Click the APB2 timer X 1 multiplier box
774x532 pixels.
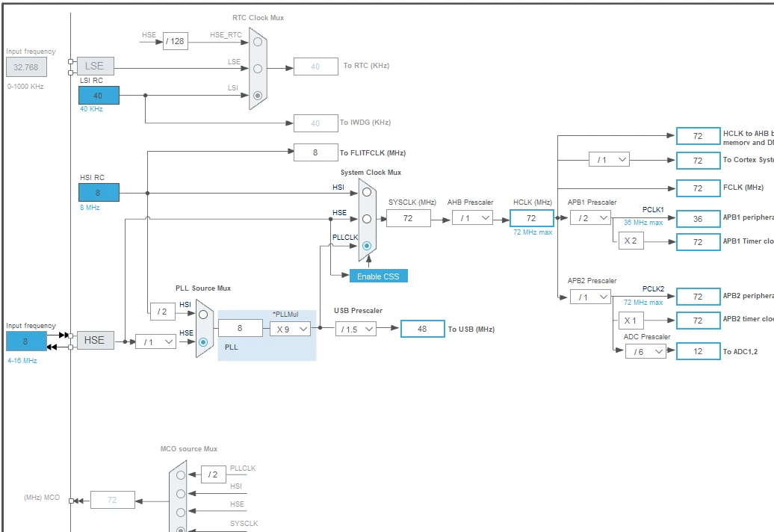[631, 321]
